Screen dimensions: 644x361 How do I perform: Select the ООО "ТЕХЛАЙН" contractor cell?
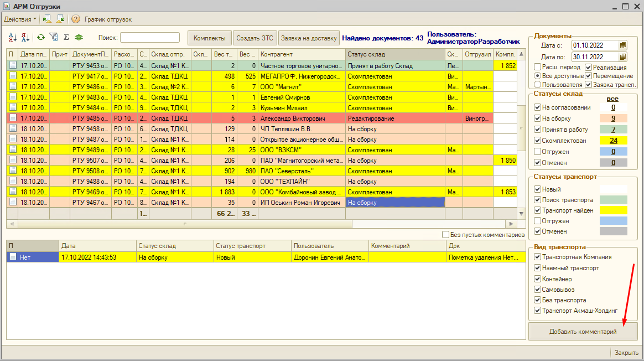[302, 181]
